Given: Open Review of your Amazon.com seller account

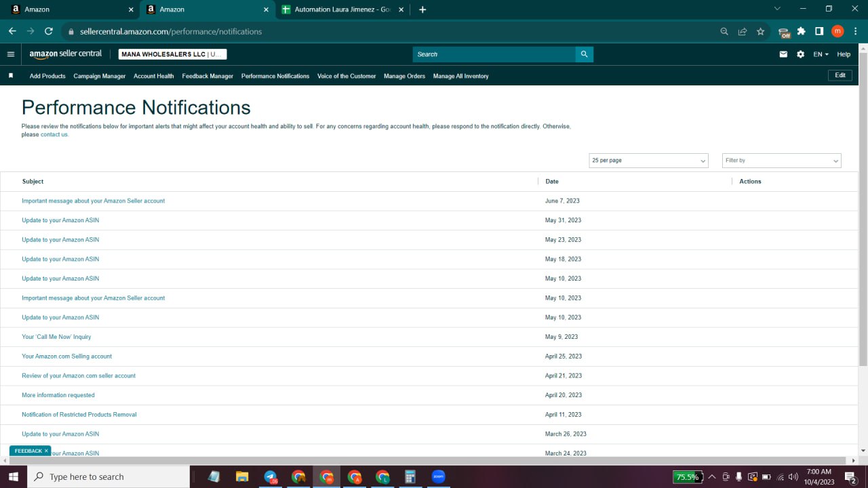Looking at the screenshot, I should [79, 375].
